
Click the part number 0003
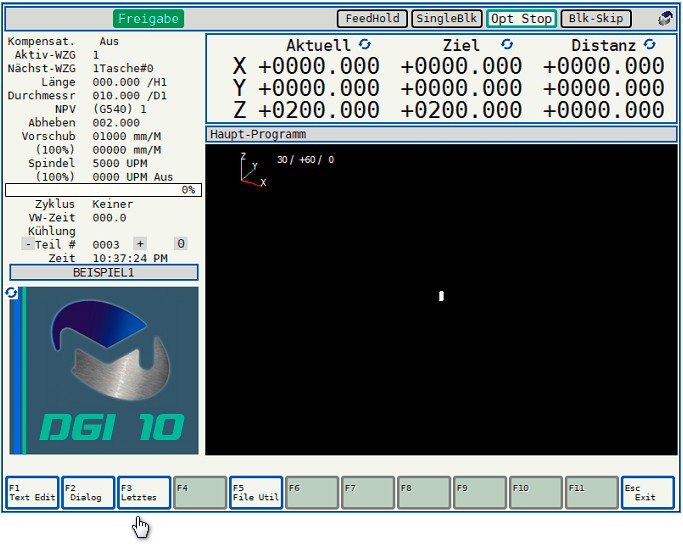click(x=106, y=244)
